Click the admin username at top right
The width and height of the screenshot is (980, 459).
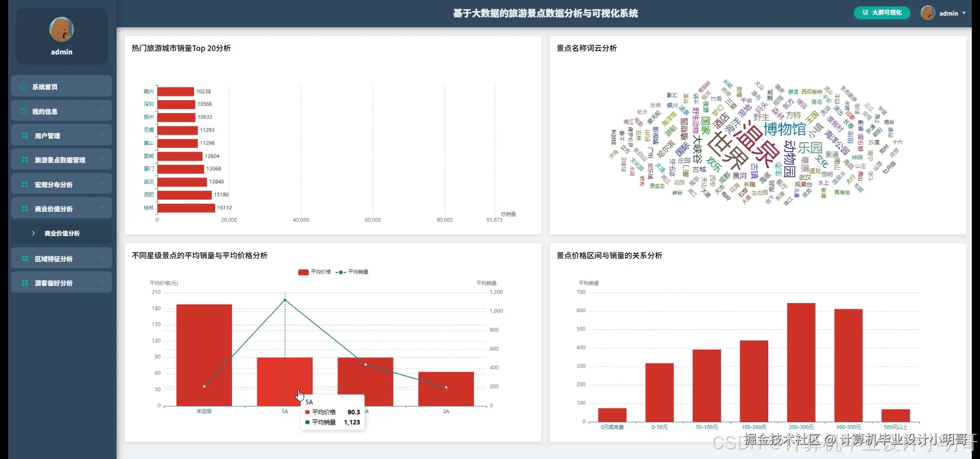pyautogui.click(x=948, y=13)
